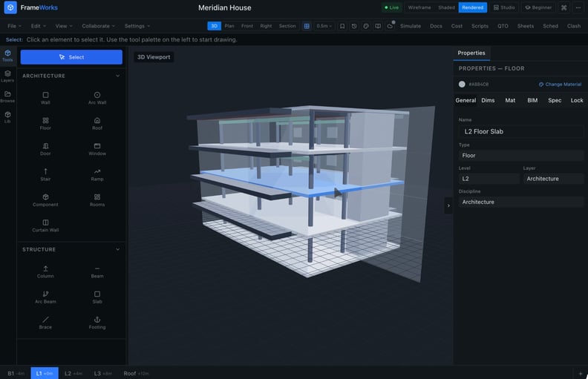Select the Component tool

tap(45, 200)
